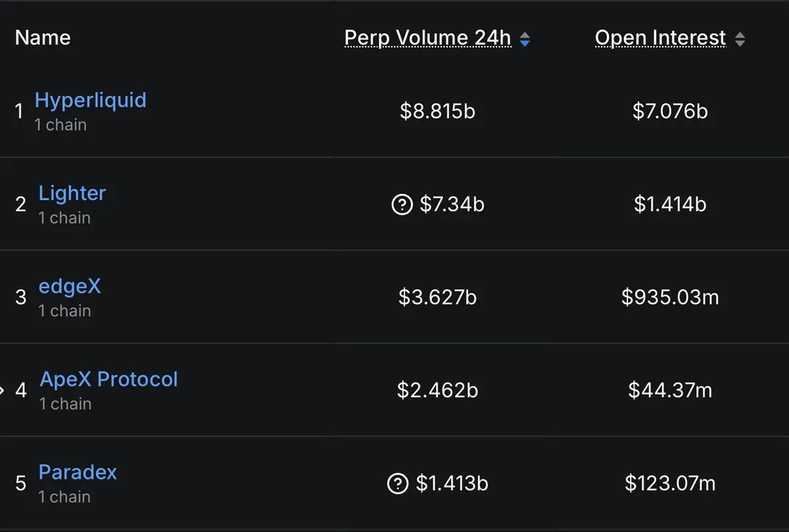
Task: Sort by the Perp Volume 24h header
Action: click(x=427, y=38)
